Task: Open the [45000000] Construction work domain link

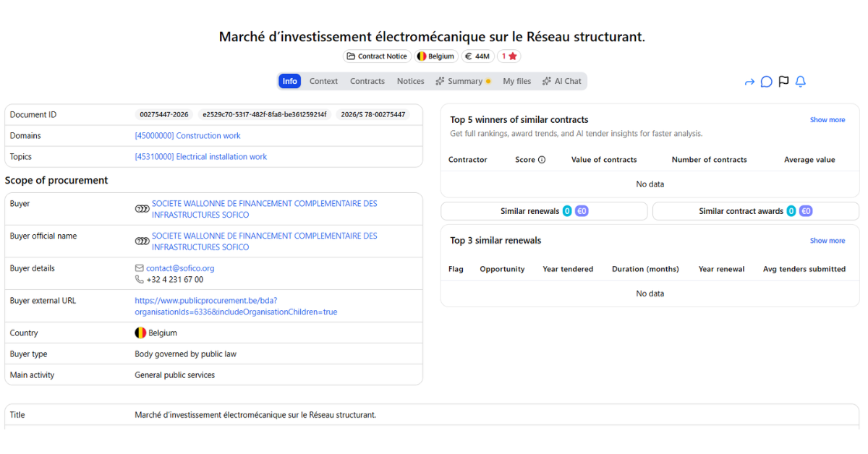Action: click(187, 136)
